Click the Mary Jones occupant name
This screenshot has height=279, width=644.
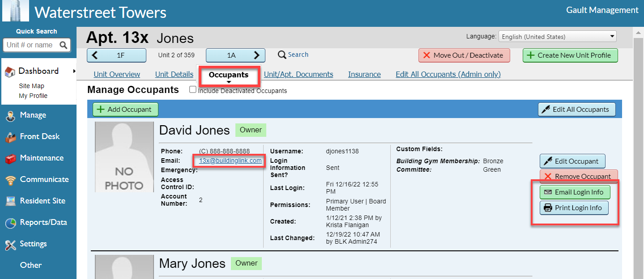point(192,263)
